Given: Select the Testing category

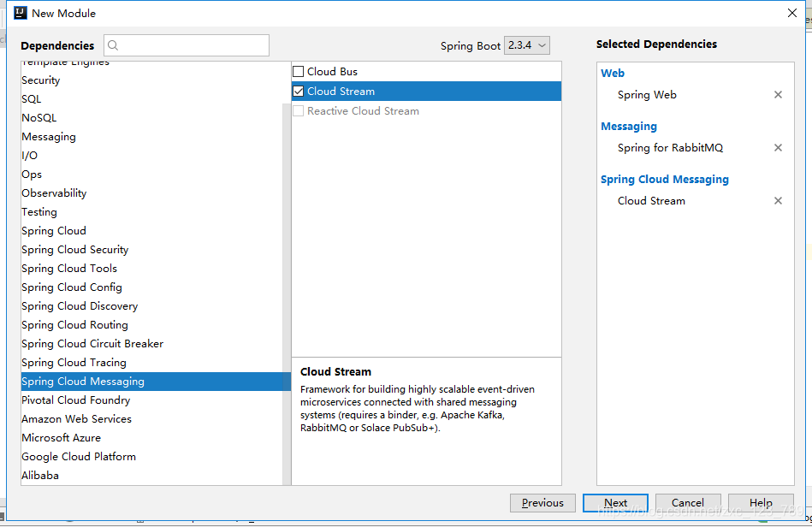Looking at the screenshot, I should coord(152,211).
